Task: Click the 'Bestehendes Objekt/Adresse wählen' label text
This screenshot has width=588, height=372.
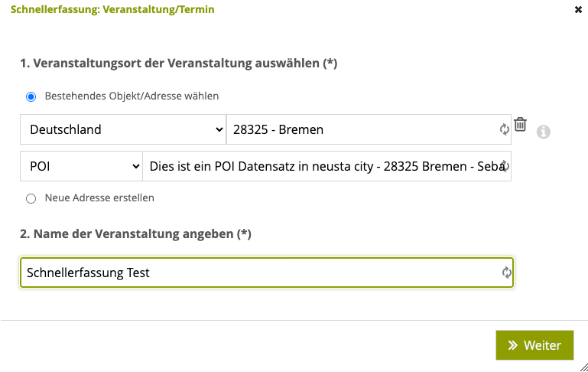Action: (x=132, y=96)
